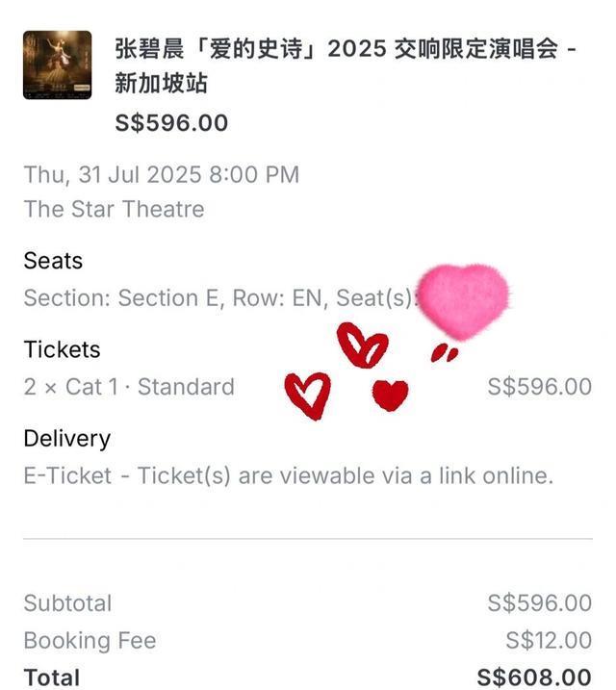Click the Booking Fee amount S$12.00
This screenshot has width=616, height=690.
coord(549,640)
